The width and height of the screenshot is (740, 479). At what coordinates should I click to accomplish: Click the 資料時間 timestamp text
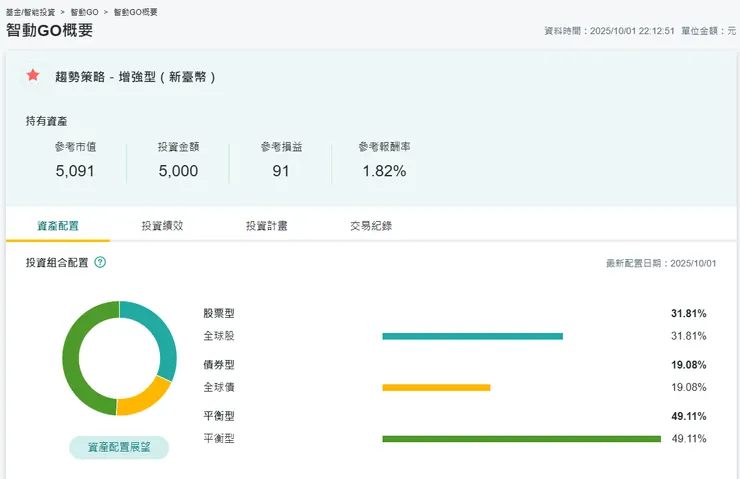[609, 31]
